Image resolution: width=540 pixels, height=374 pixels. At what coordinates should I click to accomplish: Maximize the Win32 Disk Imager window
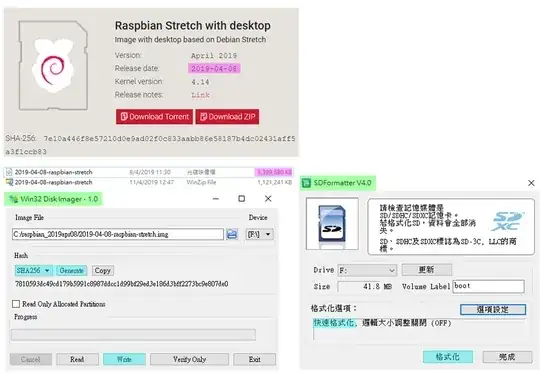click(x=242, y=199)
